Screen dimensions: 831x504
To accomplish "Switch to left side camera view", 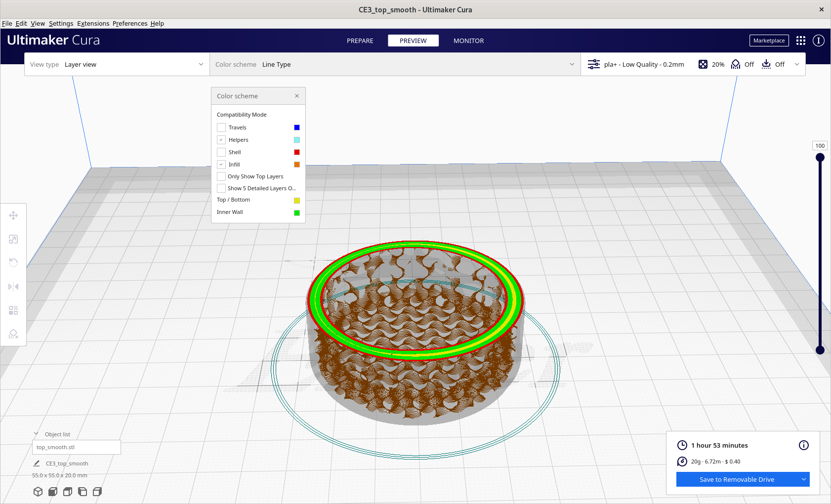I will click(x=83, y=492).
